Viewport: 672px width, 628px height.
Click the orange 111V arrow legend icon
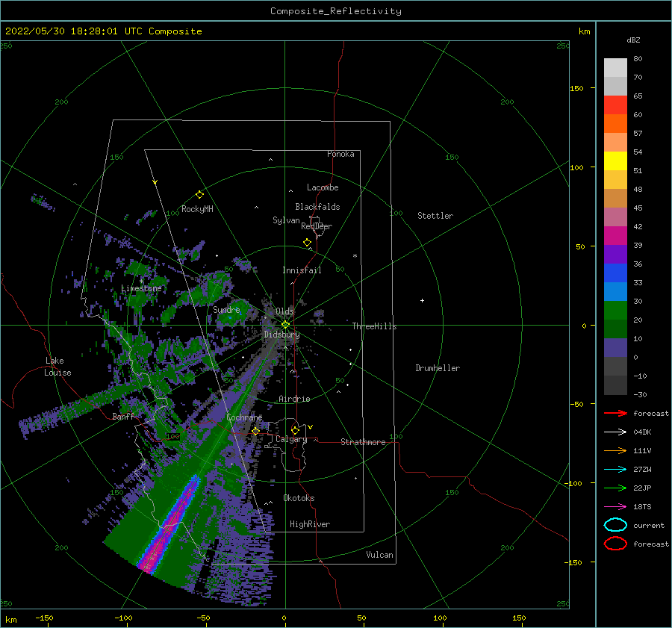coord(615,450)
